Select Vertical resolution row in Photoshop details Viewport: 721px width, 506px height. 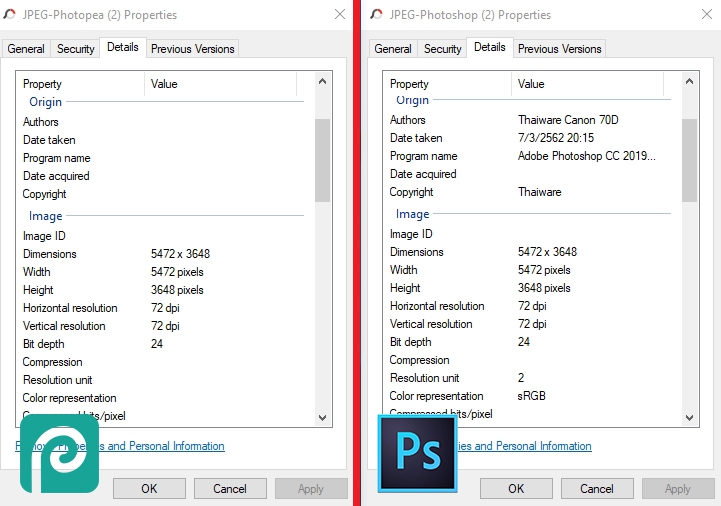pos(532,324)
